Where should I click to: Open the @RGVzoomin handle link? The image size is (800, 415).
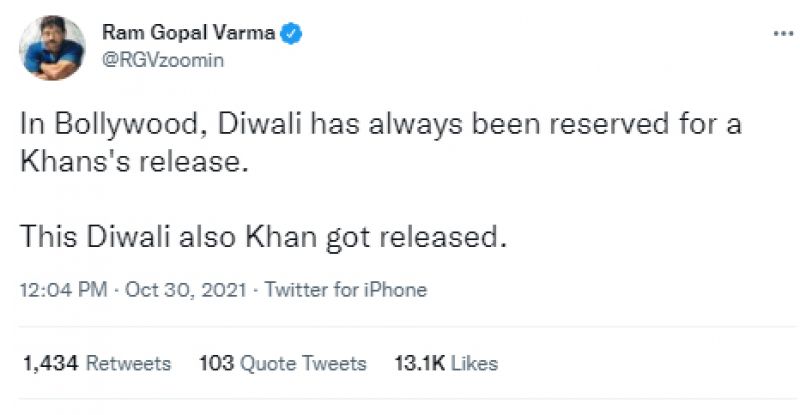tap(164, 61)
